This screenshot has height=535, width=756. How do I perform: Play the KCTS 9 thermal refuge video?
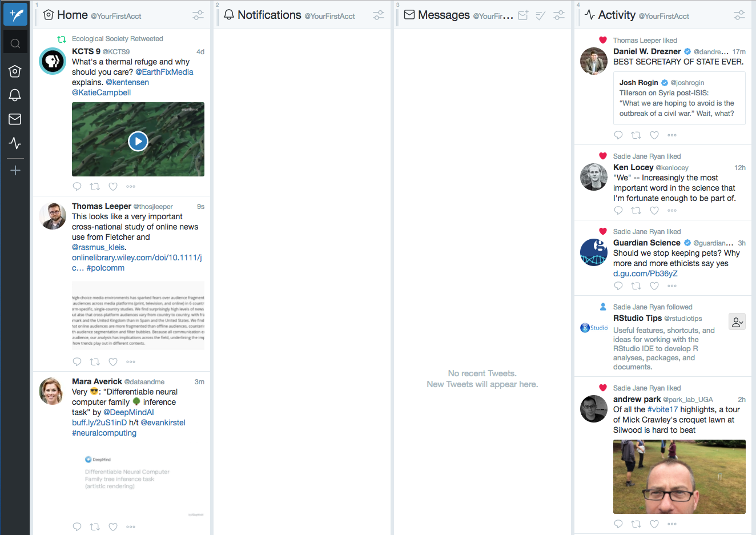point(138,141)
